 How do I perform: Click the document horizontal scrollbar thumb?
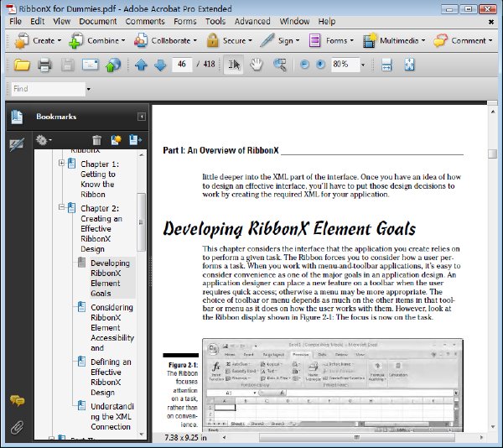[x=357, y=437]
